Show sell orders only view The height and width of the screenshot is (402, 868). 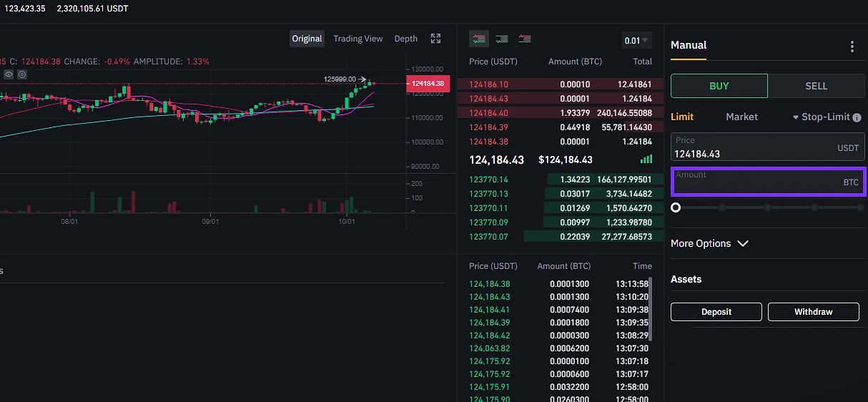[x=525, y=39]
